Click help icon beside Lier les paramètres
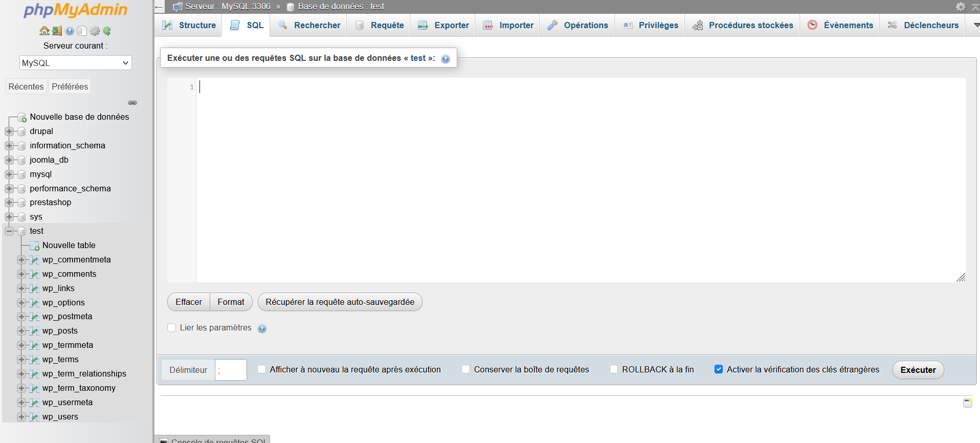Viewport: 980px width, 443px height. [x=262, y=328]
